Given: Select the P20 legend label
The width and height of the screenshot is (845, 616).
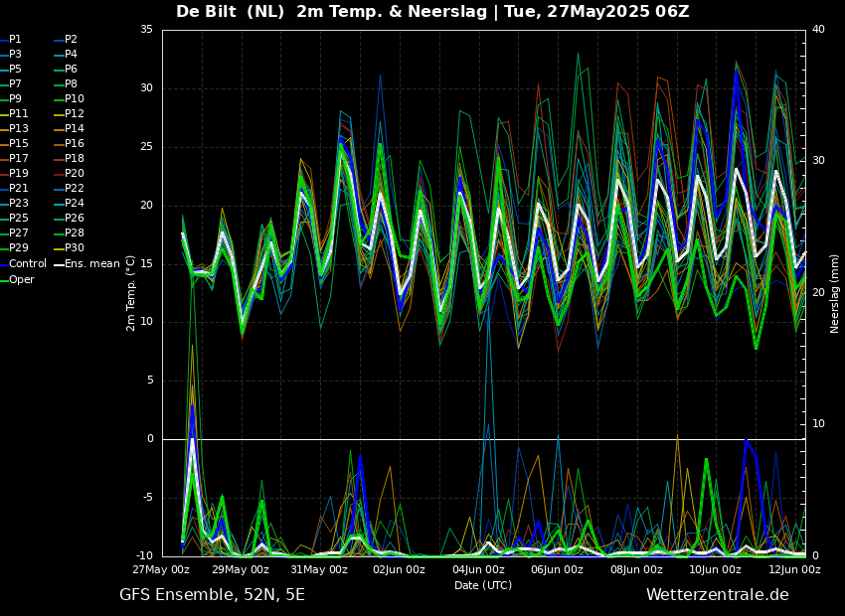Looking at the screenshot, I should pyautogui.click(x=74, y=174).
